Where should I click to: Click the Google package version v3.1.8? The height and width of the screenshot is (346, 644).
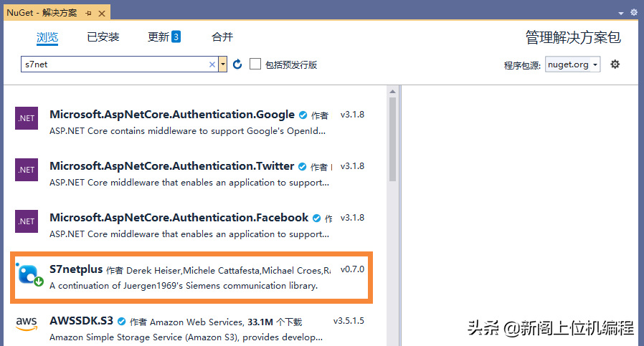click(352, 115)
